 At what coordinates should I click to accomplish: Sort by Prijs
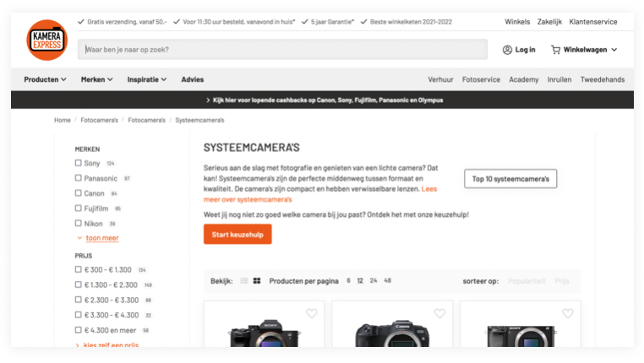[562, 281]
